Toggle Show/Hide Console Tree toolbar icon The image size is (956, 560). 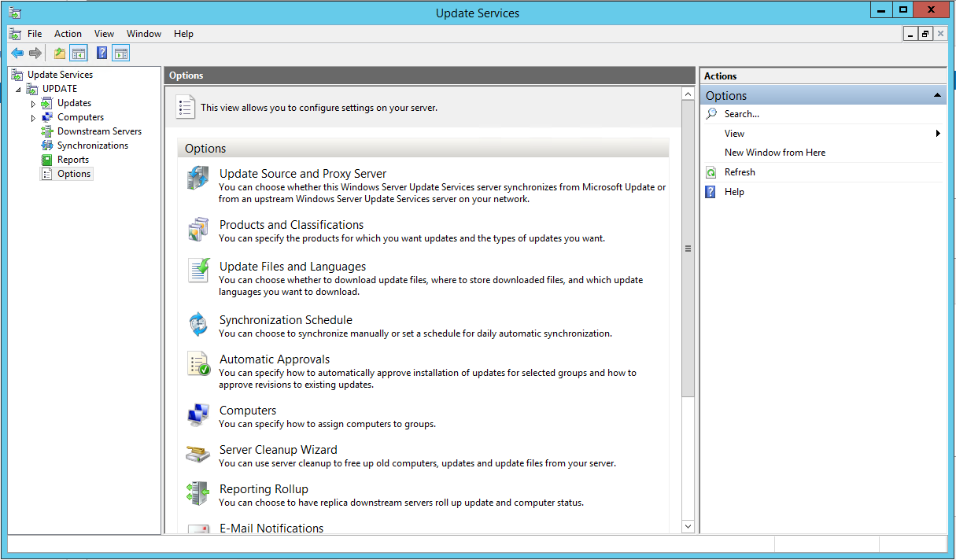[x=78, y=53]
